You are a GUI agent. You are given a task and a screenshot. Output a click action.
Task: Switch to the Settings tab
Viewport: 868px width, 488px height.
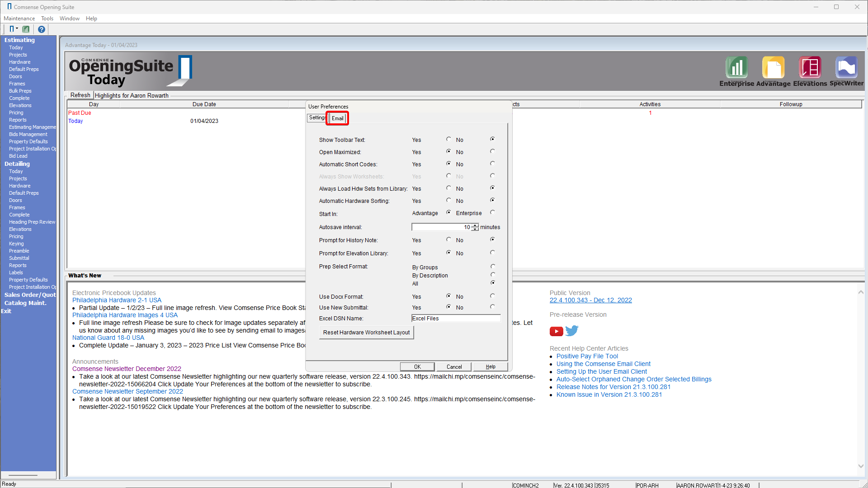pyautogui.click(x=317, y=117)
